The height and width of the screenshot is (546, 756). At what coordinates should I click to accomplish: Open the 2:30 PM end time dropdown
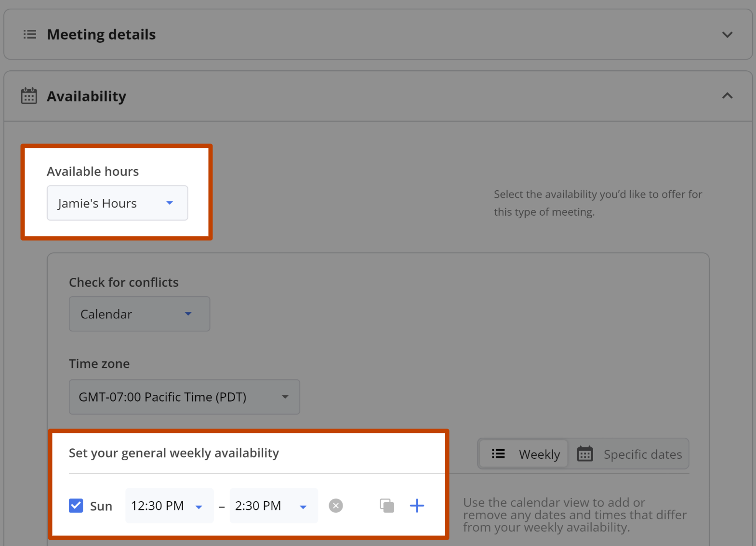pyautogui.click(x=274, y=506)
